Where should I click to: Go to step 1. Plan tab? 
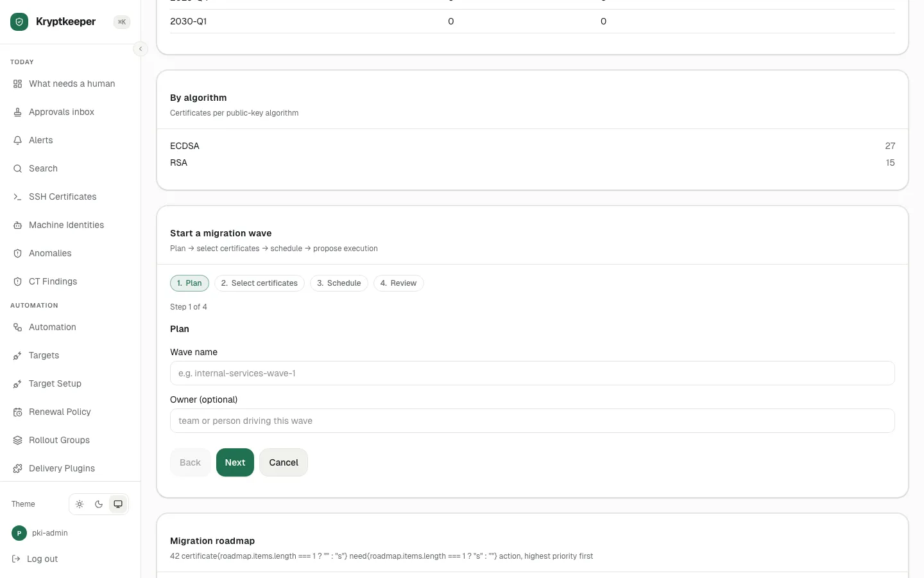click(x=189, y=283)
